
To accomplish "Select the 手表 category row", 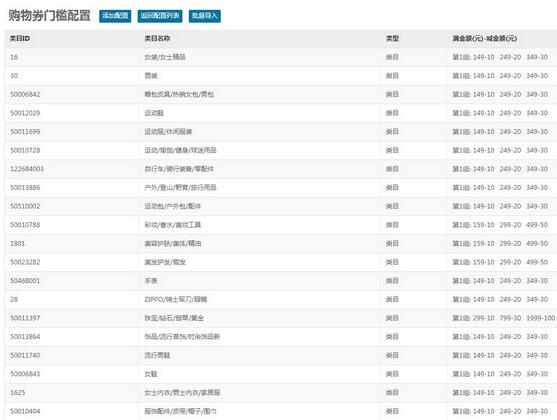I will point(281,281).
